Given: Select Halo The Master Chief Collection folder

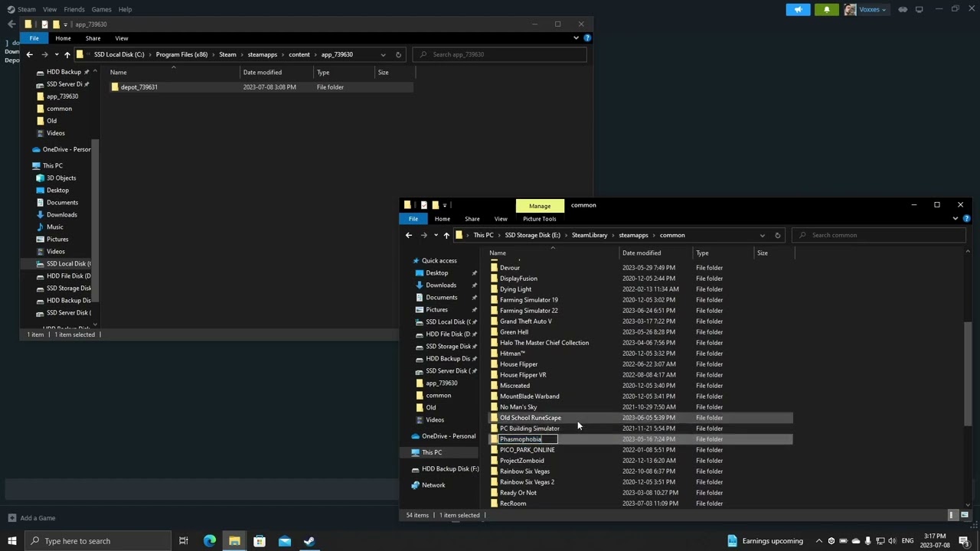Looking at the screenshot, I should [544, 343].
